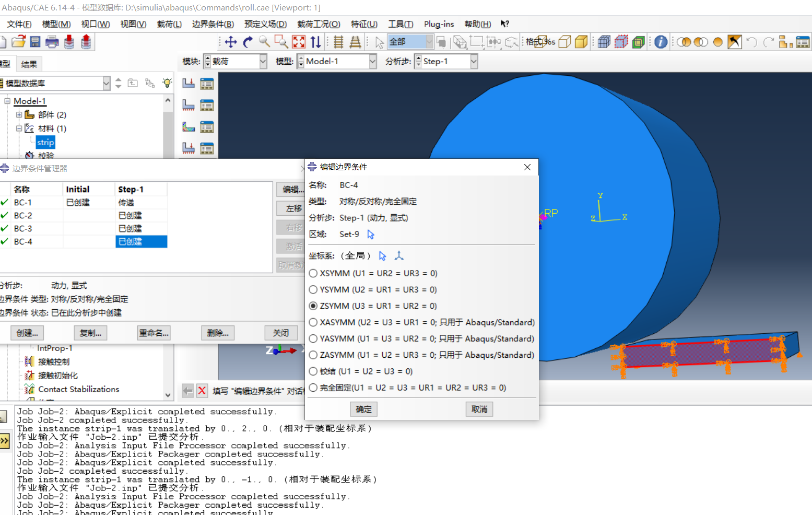Click the Save Model Database icon

[35, 42]
